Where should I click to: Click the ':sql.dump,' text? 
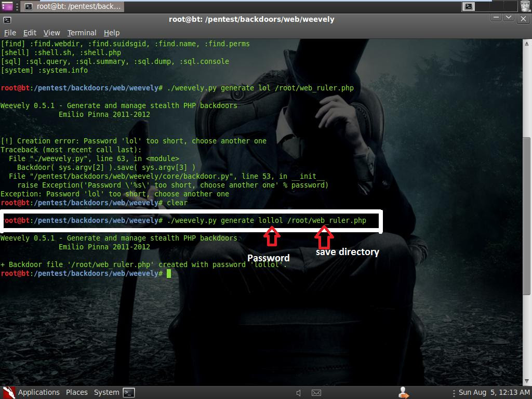point(154,61)
